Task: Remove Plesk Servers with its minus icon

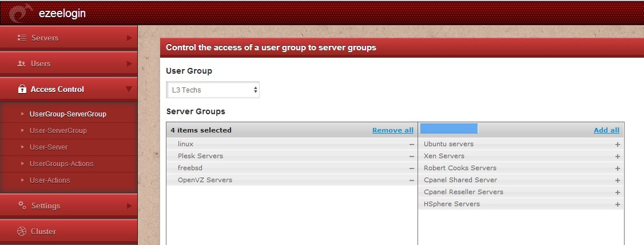Action: click(x=412, y=156)
